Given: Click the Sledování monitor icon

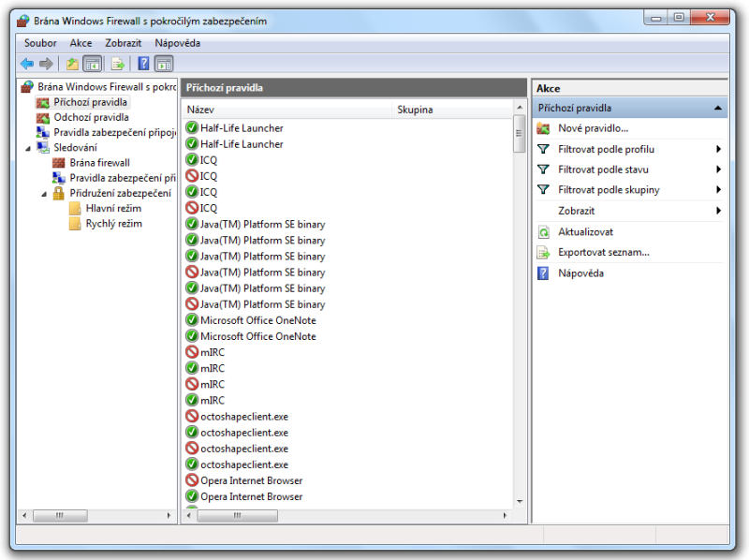Looking at the screenshot, I should tap(43, 148).
